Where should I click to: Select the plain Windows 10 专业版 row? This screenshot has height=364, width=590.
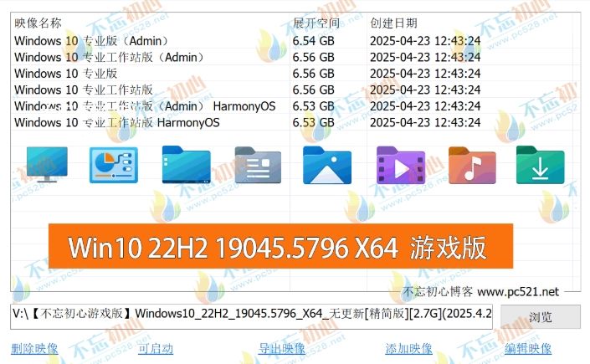coord(295,74)
